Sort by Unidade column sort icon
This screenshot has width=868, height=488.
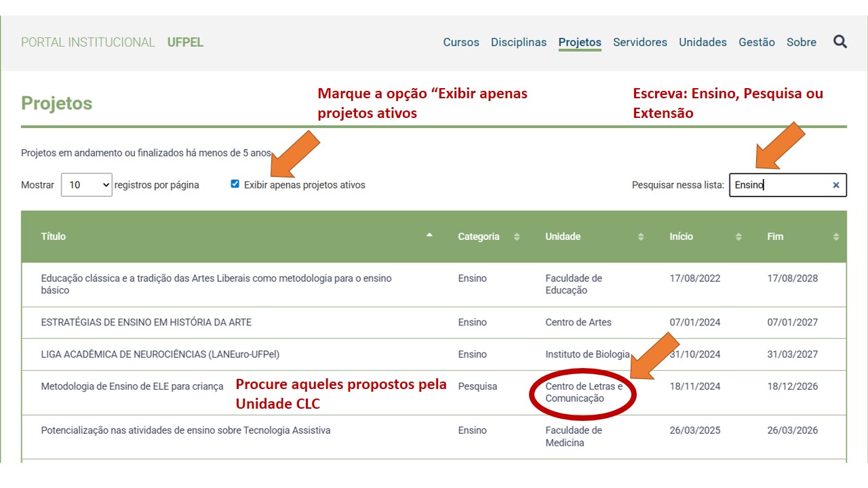point(641,237)
